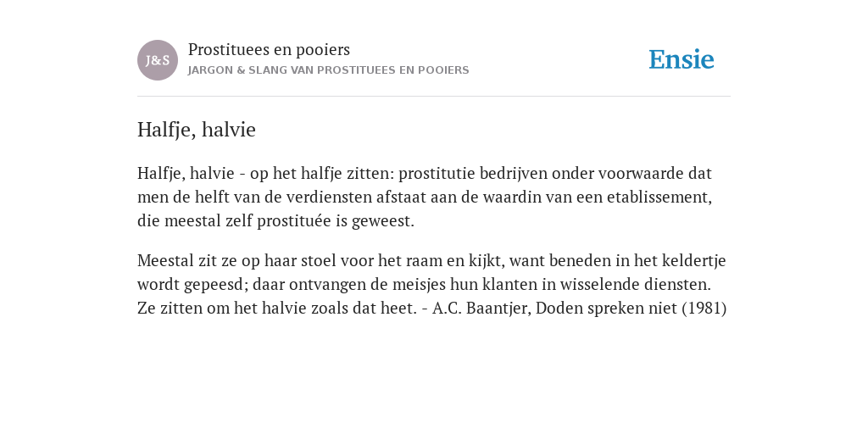This screenshot has width=868, height=434.
Task: Open the Prostituees en pooiers author title
Action: (269, 50)
